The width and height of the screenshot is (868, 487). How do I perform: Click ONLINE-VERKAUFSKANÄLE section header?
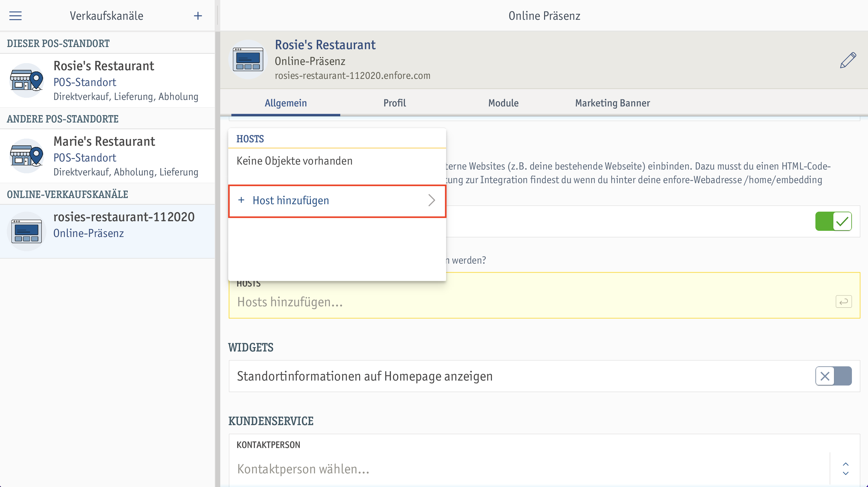pos(67,195)
